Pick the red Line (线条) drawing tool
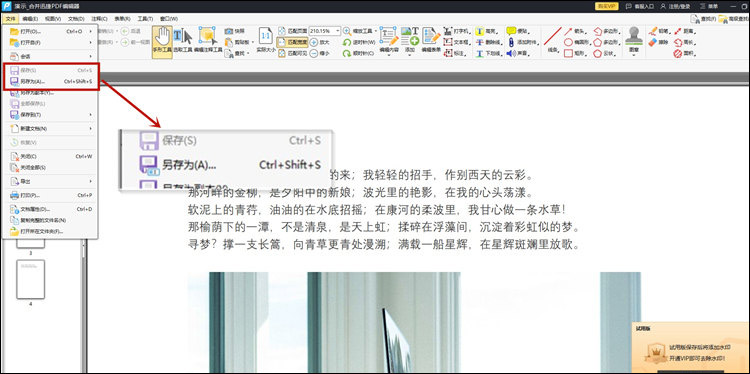The image size is (750, 374). [552, 40]
